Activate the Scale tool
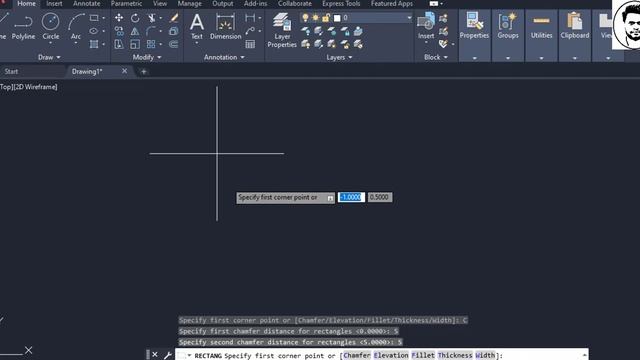 tap(135, 44)
